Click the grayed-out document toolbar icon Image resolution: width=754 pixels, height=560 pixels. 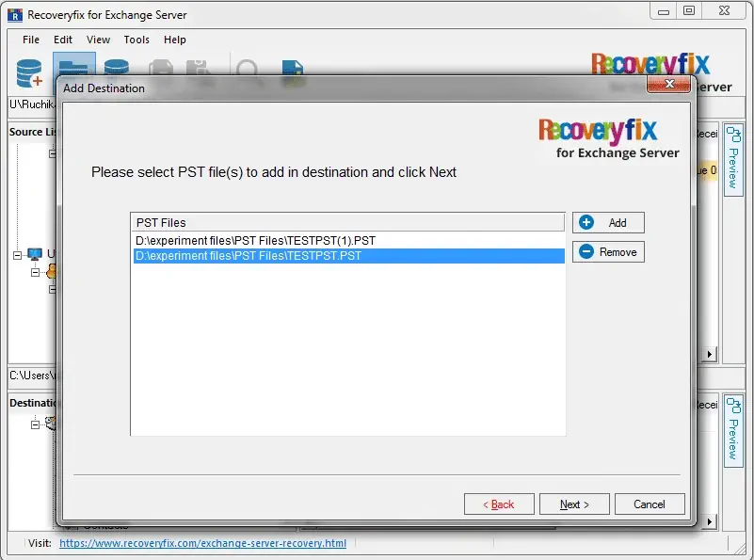(161, 68)
